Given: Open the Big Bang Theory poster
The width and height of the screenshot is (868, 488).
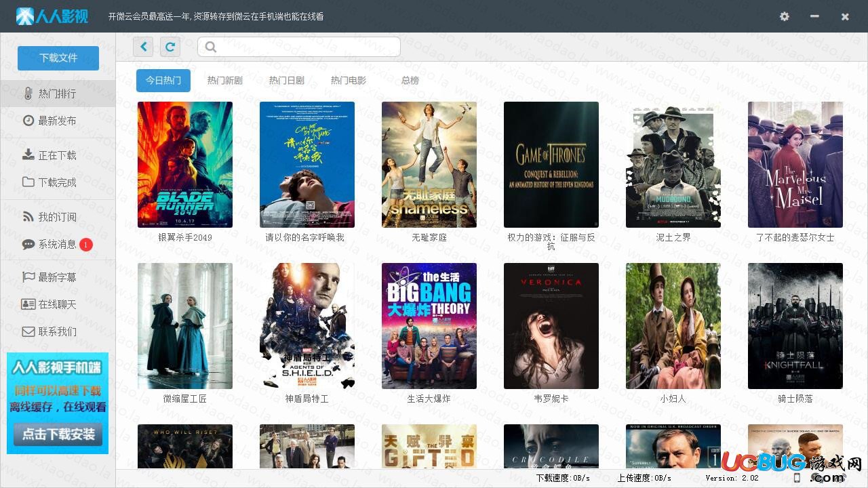Looking at the screenshot, I should [429, 326].
